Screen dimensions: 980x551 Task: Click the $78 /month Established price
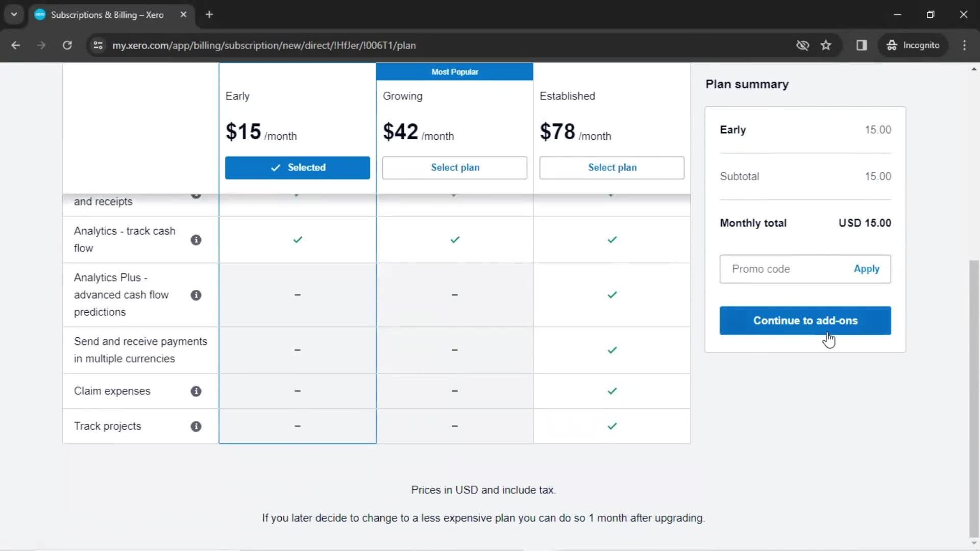click(576, 132)
